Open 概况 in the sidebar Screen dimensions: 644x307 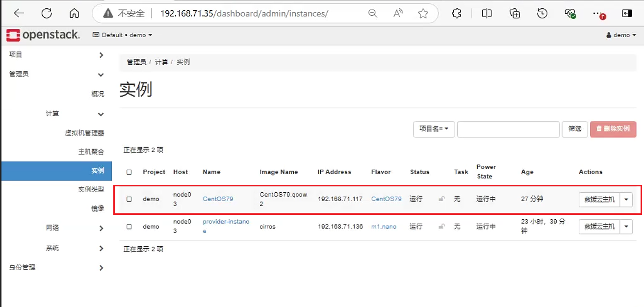coord(98,94)
